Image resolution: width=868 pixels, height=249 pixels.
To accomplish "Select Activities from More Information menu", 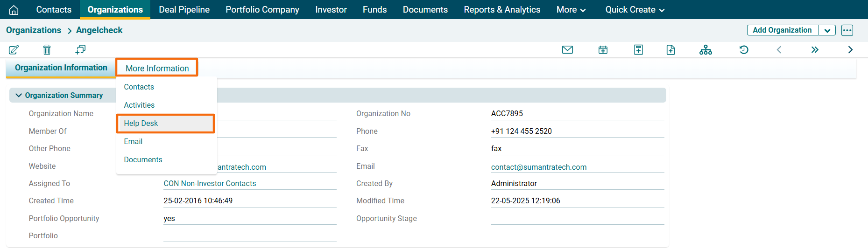I will [x=139, y=105].
